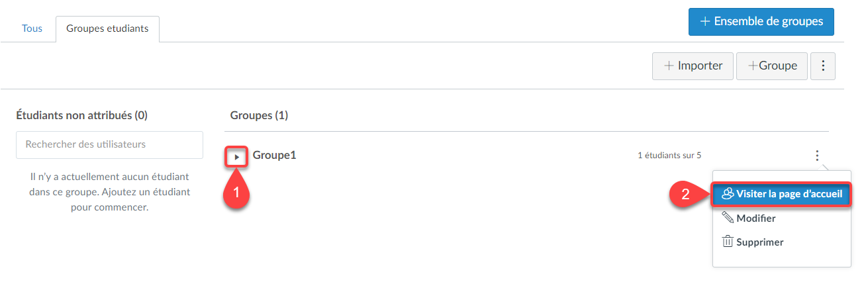
Task: Click the trash icon next to Supprimer
Action: point(728,242)
